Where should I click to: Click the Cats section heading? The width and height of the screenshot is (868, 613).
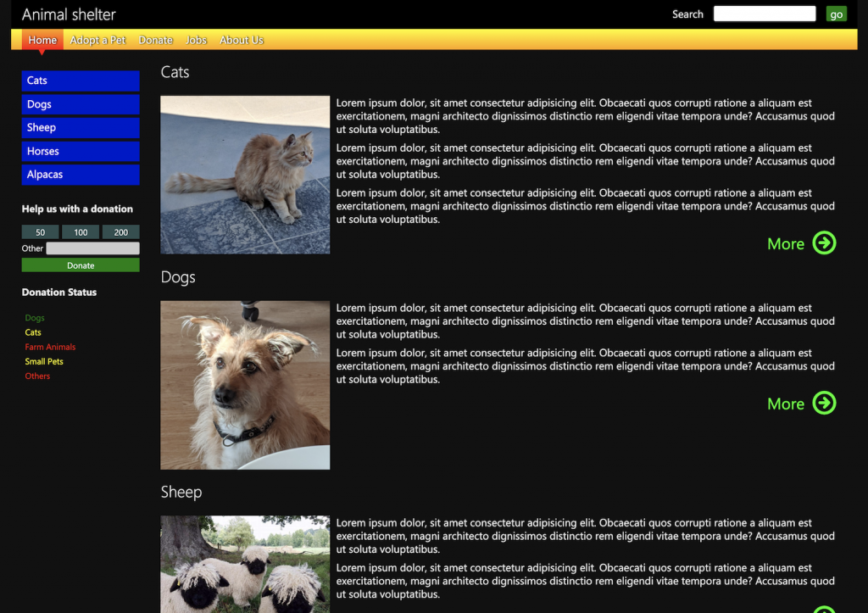coord(175,72)
